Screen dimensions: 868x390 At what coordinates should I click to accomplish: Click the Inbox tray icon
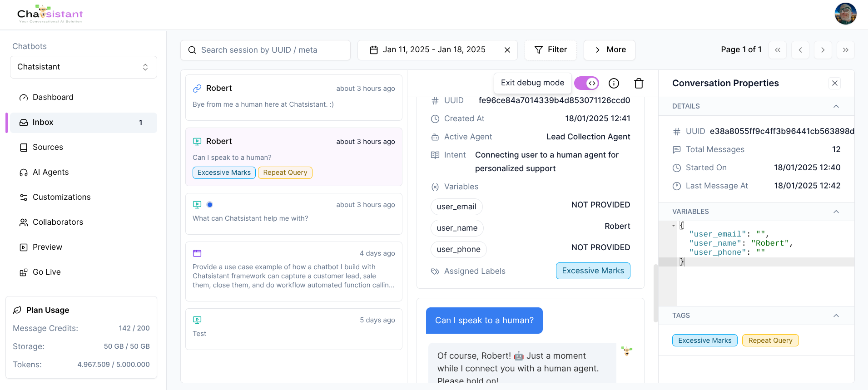[x=24, y=123]
